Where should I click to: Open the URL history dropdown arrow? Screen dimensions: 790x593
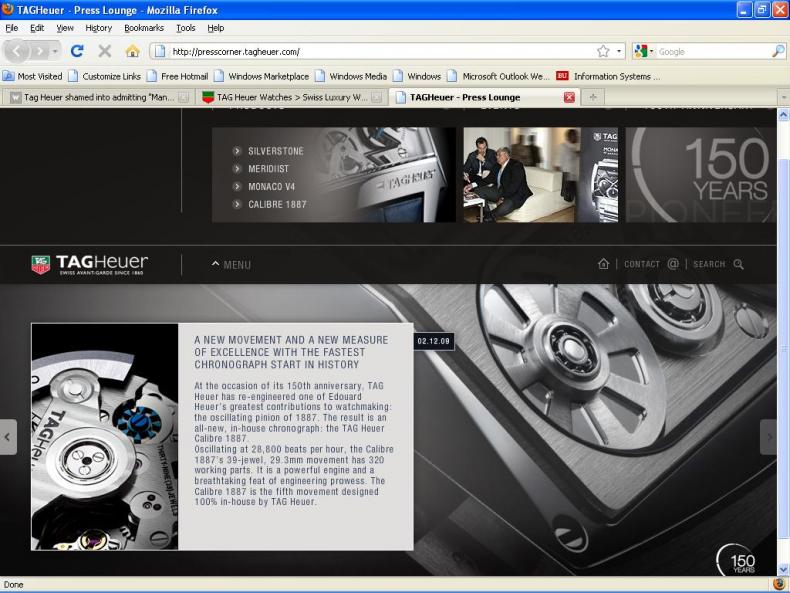620,51
